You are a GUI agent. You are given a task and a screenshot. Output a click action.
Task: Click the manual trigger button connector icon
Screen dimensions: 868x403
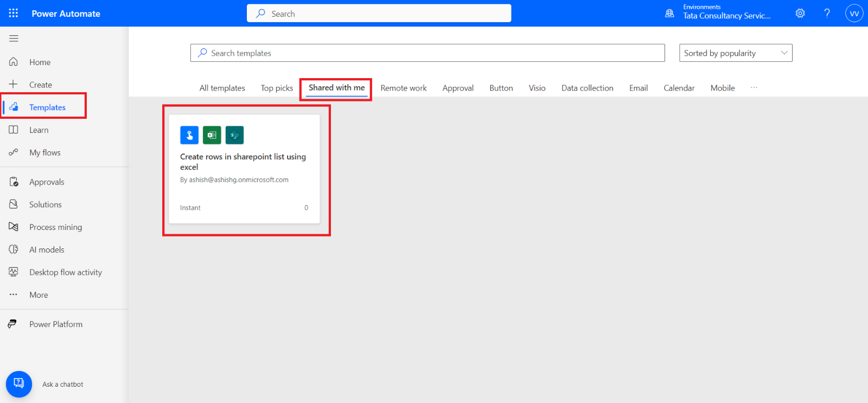click(189, 135)
